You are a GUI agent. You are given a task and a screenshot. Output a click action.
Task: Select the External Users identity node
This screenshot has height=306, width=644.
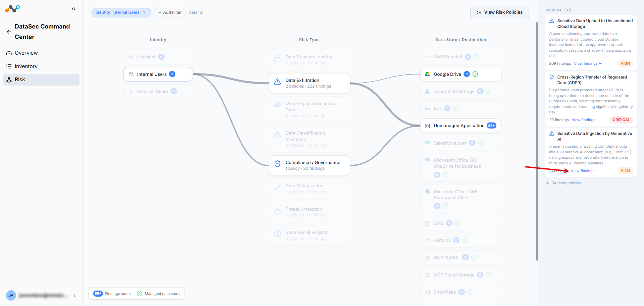pos(158,91)
